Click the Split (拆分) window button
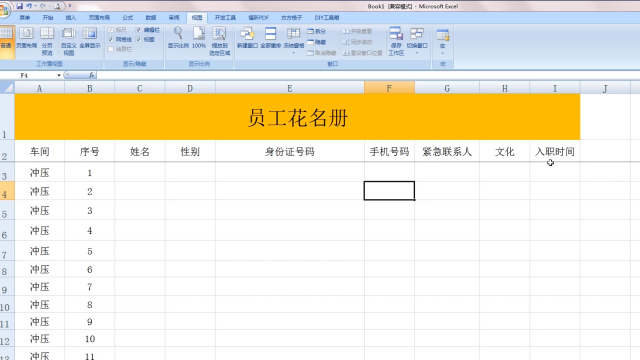Screen dimensions: 640x360 317,31
